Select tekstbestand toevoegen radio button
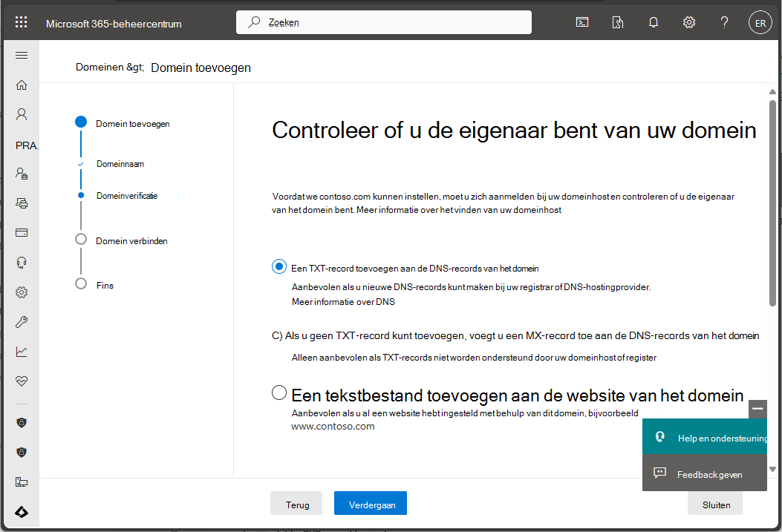The height and width of the screenshot is (532, 782). pos(279,393)
